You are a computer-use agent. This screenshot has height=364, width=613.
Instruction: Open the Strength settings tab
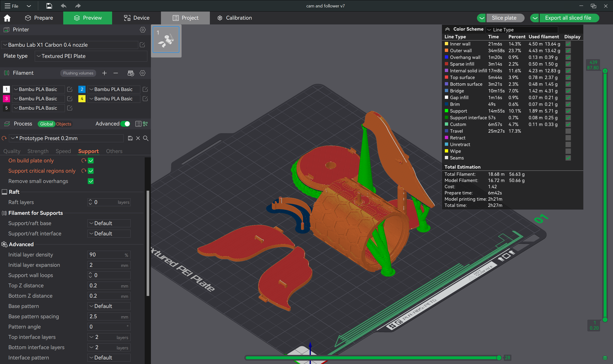[x=38, y=151]
